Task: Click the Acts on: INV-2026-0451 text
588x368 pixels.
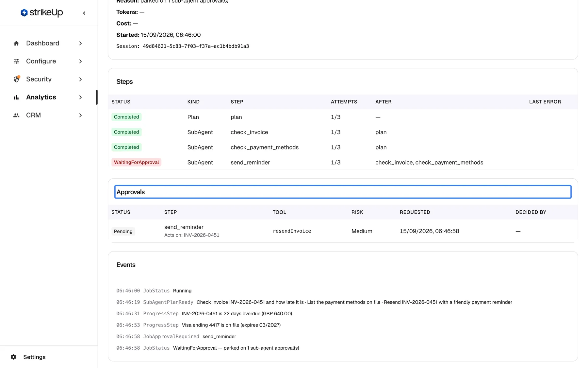Action: (191, 235)
